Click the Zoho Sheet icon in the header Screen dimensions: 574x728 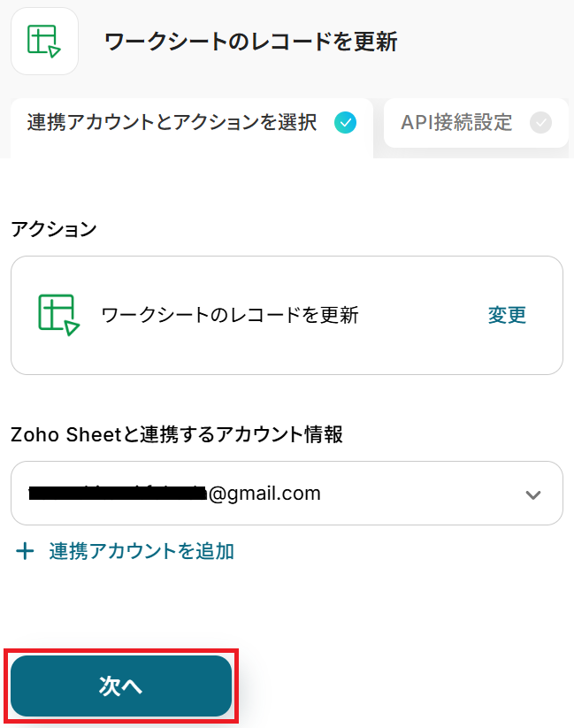44,41
